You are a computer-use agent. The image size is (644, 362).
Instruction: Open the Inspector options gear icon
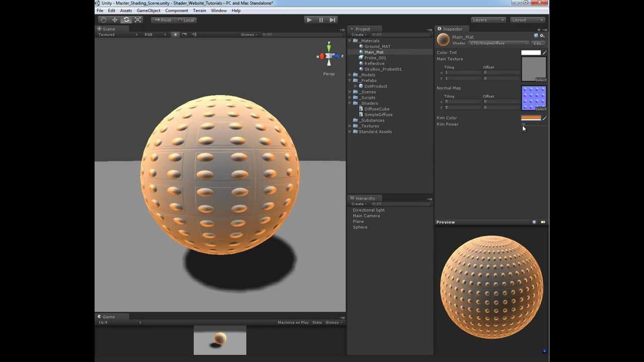click(542, 36)
